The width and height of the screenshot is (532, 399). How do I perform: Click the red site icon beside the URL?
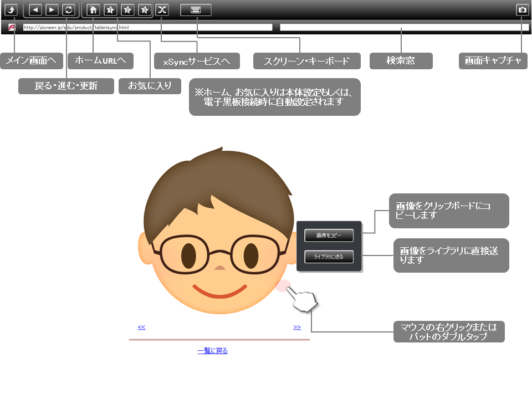coord(12,27)
